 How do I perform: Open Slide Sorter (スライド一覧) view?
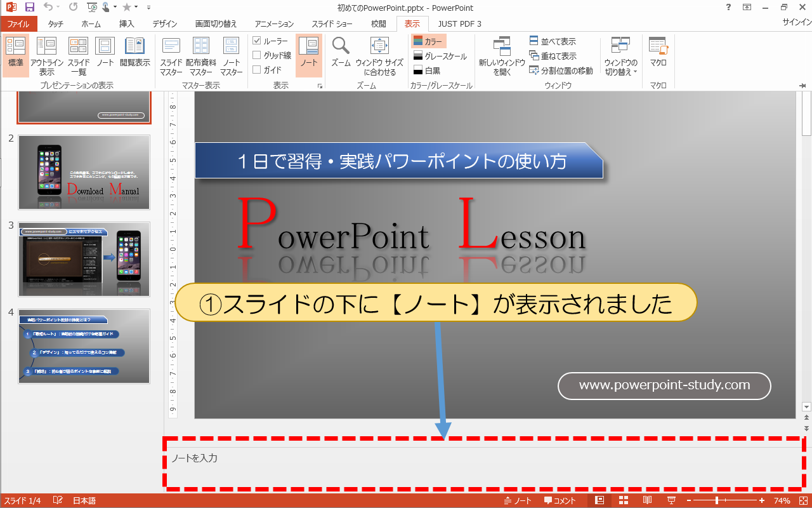(x=79, y=55)
